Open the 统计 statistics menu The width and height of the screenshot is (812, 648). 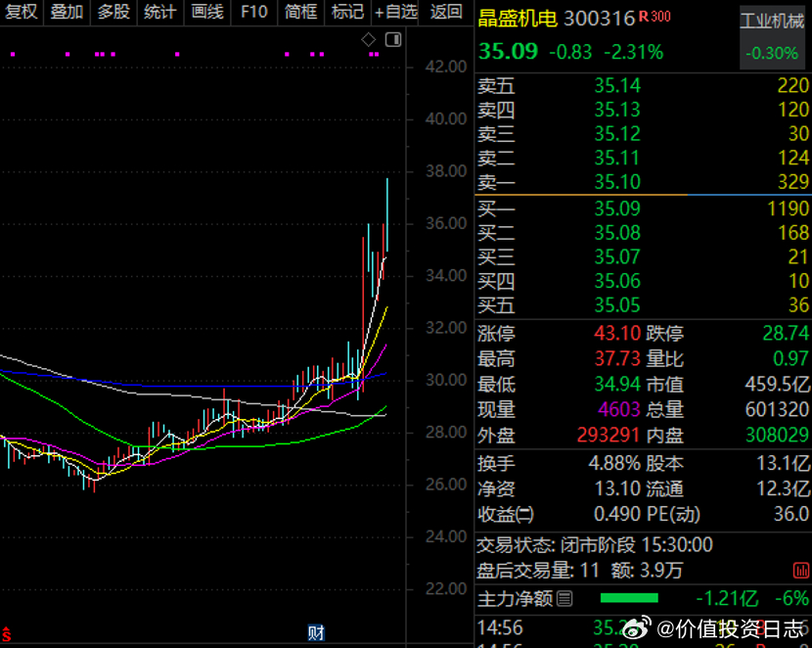point(160,12)
